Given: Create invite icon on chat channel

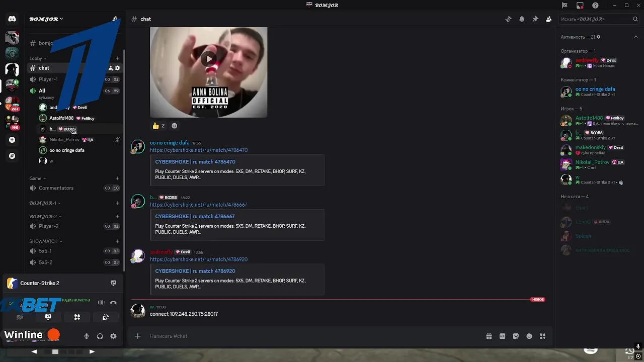Looking at the screenshot, I should coord(111,68).
